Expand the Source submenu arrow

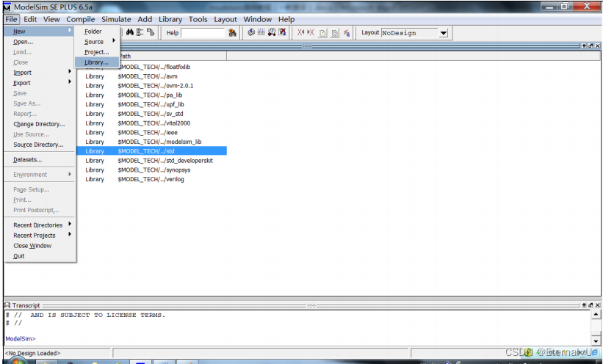[x=114, y=40]
